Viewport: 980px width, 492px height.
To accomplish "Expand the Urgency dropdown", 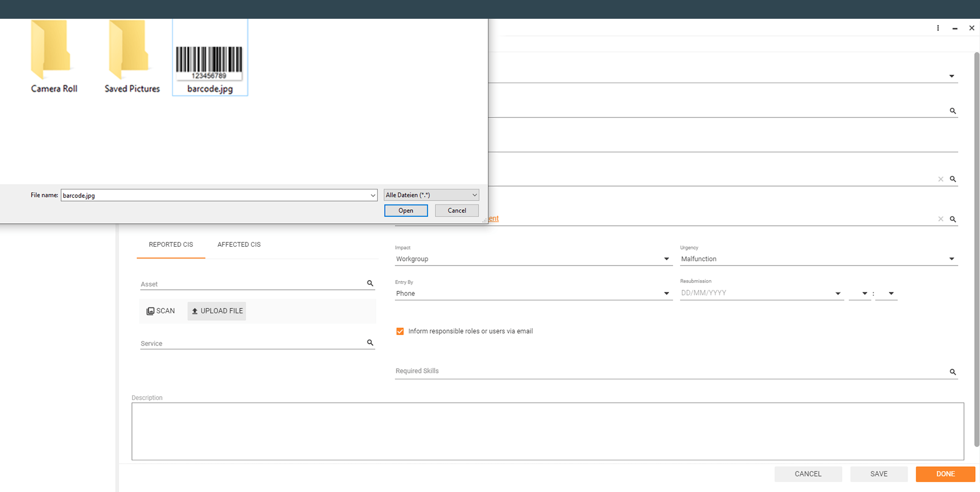I will coord(951,259).
